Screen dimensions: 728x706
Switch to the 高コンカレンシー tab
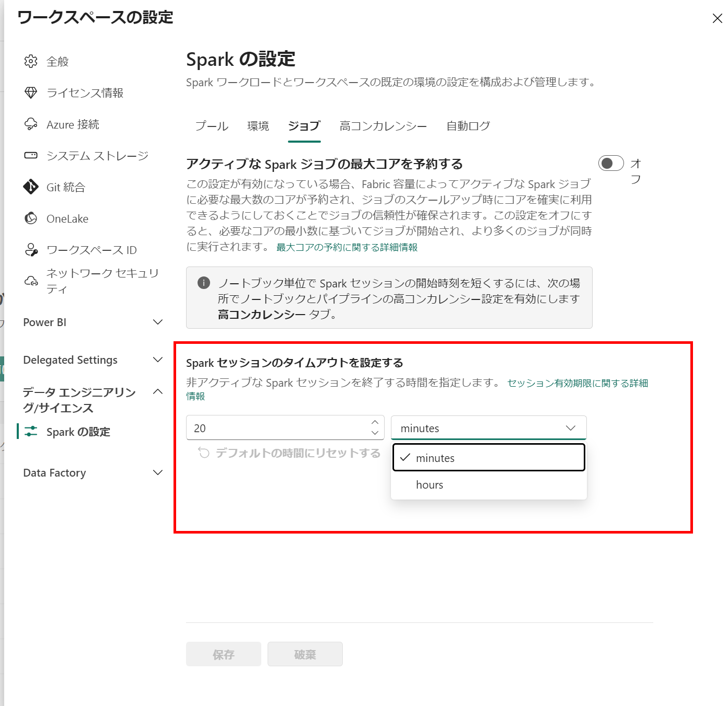(383, 126)
